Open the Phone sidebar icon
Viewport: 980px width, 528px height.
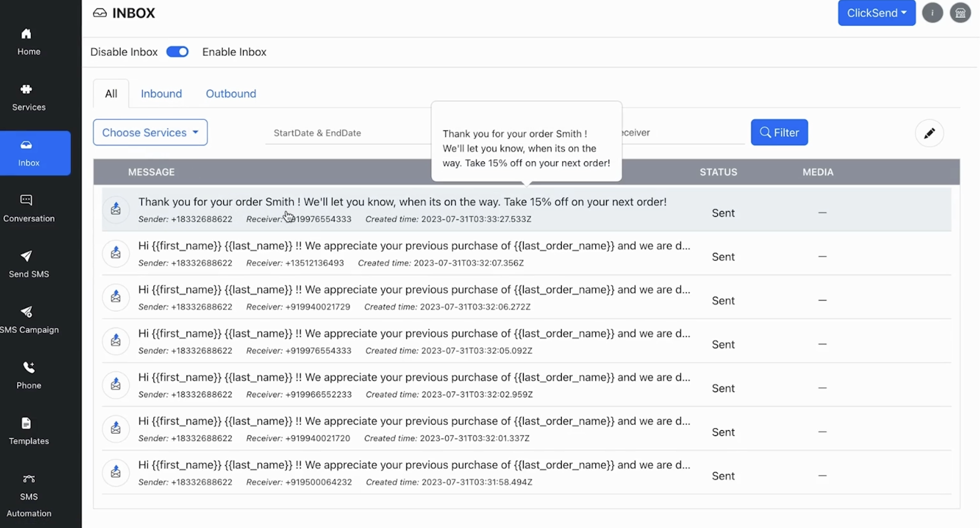29,367
